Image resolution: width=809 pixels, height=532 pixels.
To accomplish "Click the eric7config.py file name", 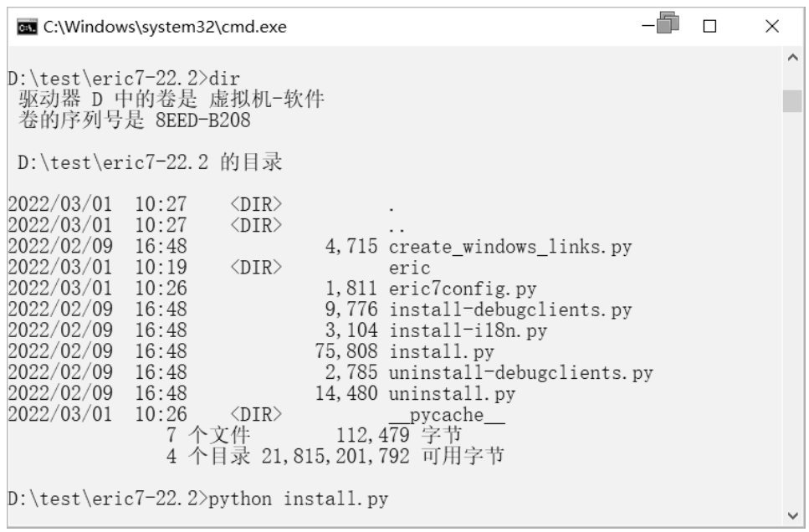I will (x=462, y=289).
